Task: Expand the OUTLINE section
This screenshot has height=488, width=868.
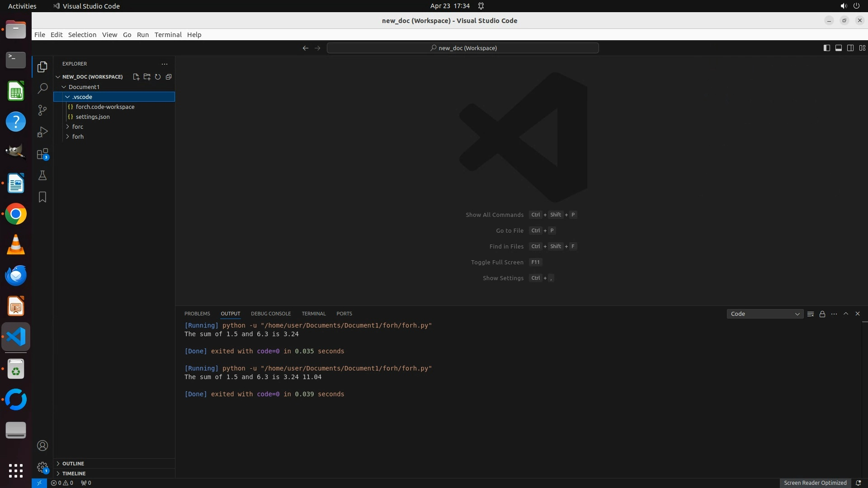Action: point(73,464)
